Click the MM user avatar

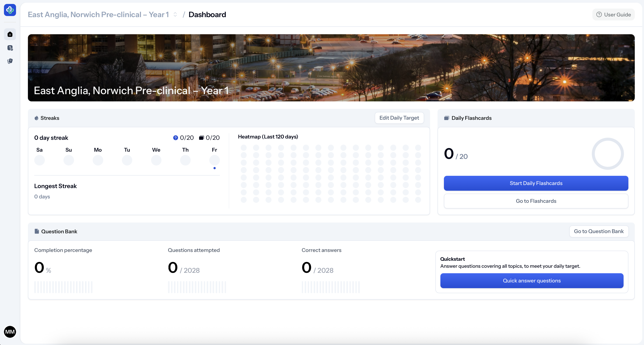point(10,332)
